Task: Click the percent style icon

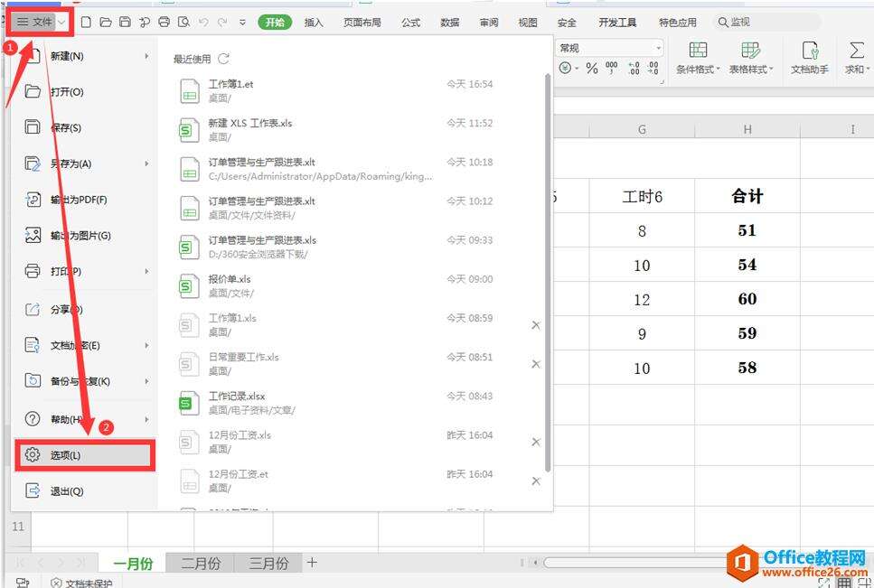Action: pyautogui.click(x=592, y=69)
